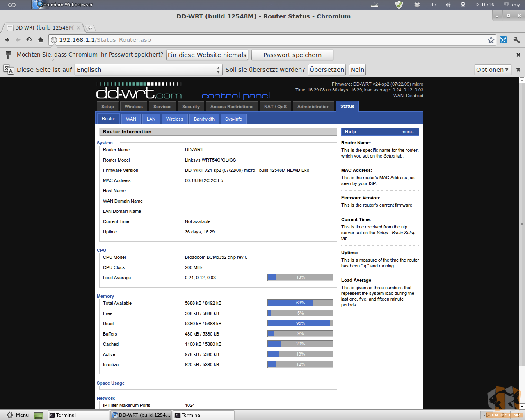Dismiss the translation bar

(518, 70)
